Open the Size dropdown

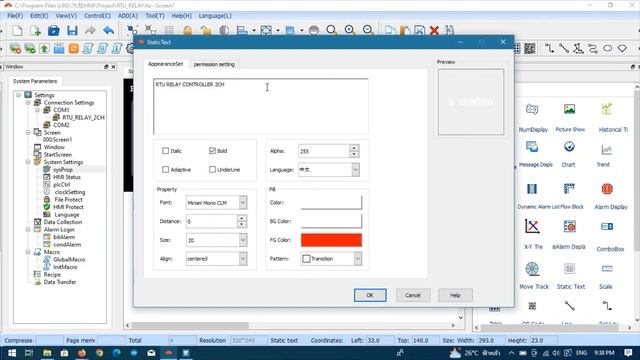(243, 240)
